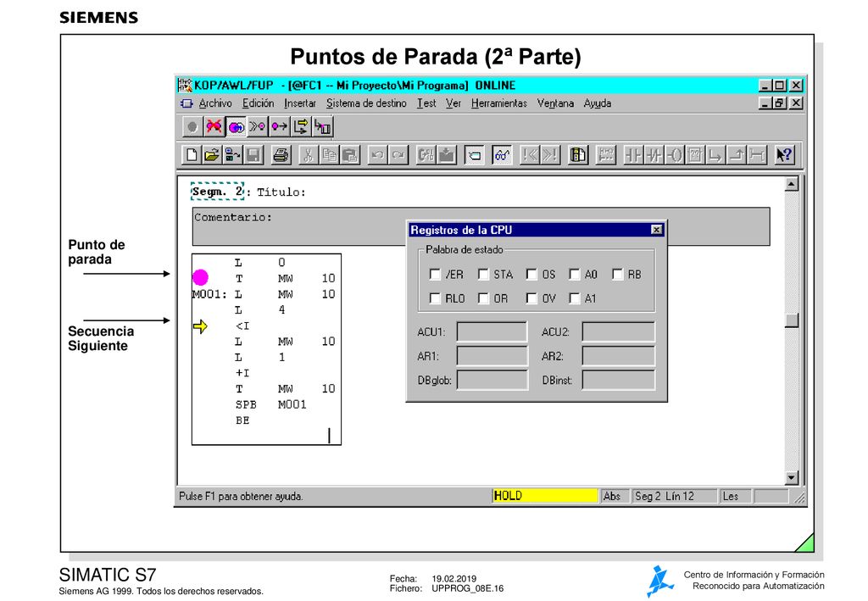This screenshot has height=601, width=868.
Task: Select the Segm. 2 segment label
Action: [x=217, y=192]
